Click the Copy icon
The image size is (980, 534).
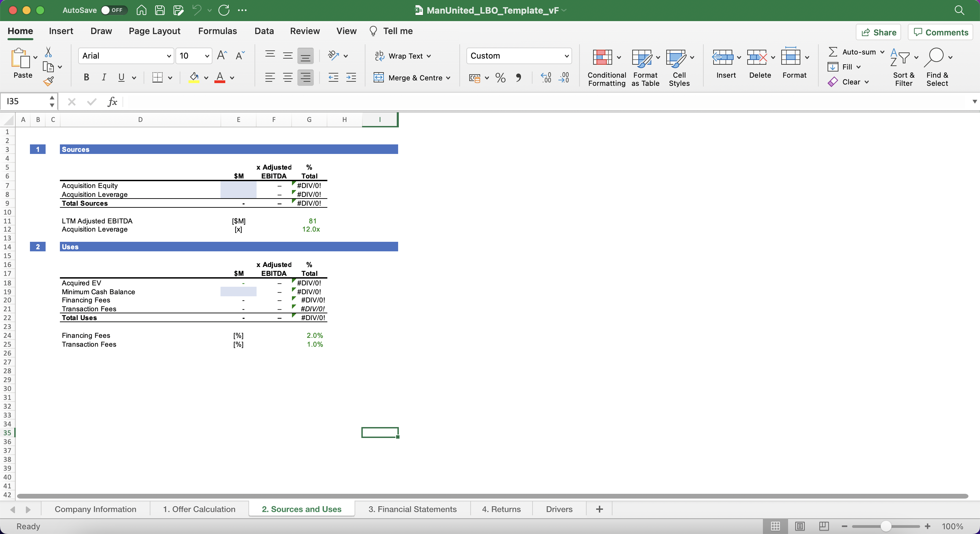[48, 67]
